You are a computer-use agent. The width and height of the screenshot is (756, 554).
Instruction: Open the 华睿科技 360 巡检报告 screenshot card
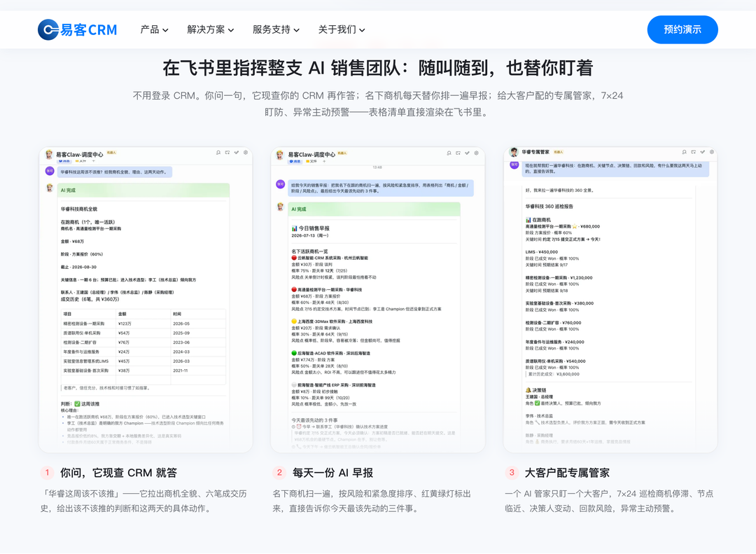[x=610, y=300]
